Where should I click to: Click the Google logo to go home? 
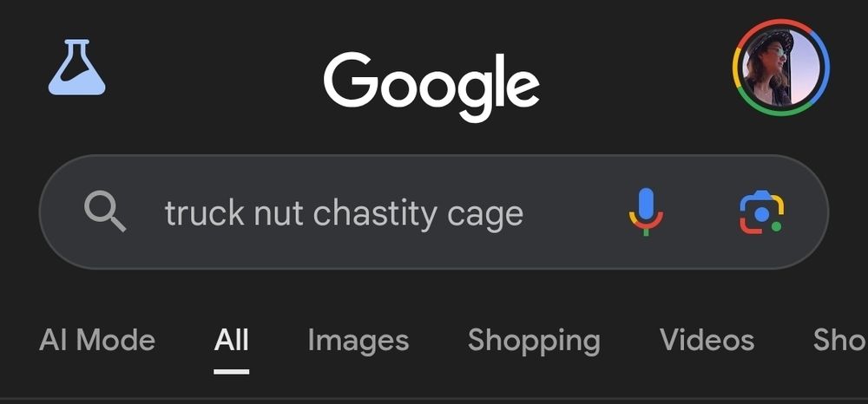click(431, 85)
